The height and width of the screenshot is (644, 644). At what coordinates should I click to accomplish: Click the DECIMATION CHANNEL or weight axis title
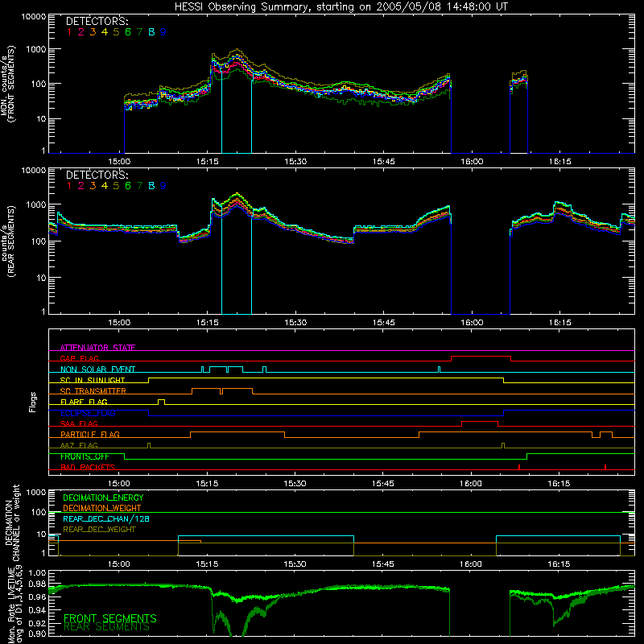coord(12,522)
